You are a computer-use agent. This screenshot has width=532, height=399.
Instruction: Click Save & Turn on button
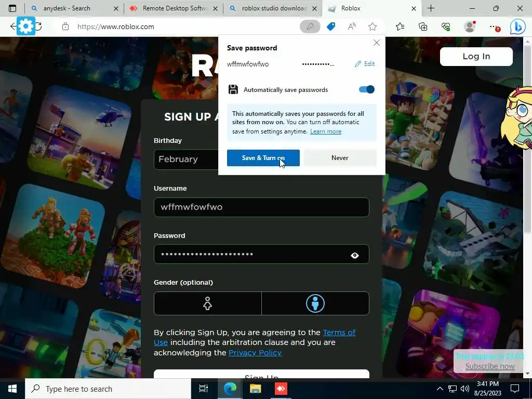(x=263, y=158)
